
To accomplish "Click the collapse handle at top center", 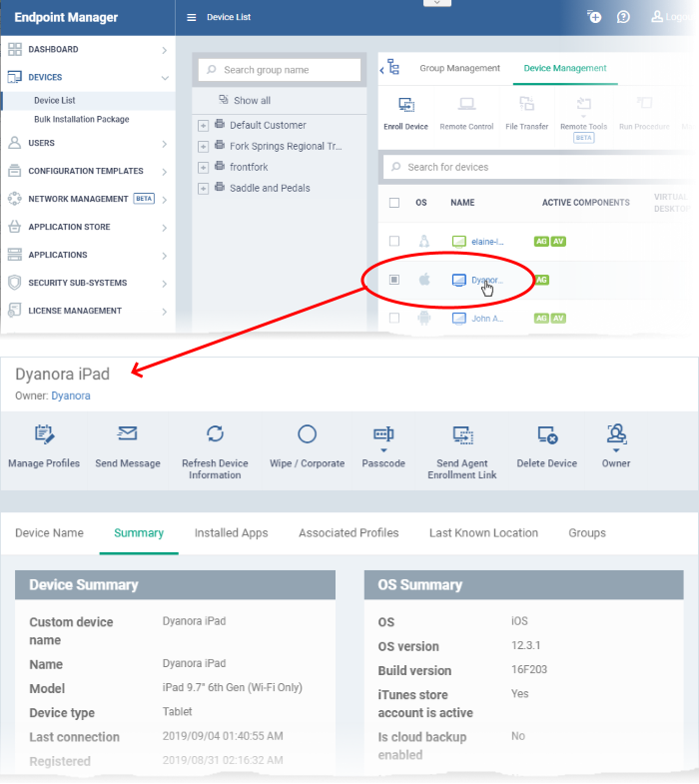I will pyautogui.click(x=437, y=3).
